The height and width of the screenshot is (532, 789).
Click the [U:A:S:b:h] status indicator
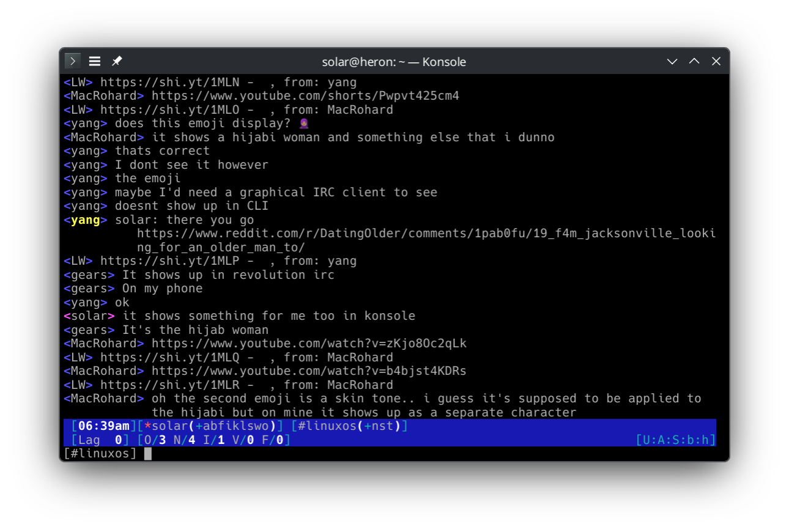pos(675,440)
